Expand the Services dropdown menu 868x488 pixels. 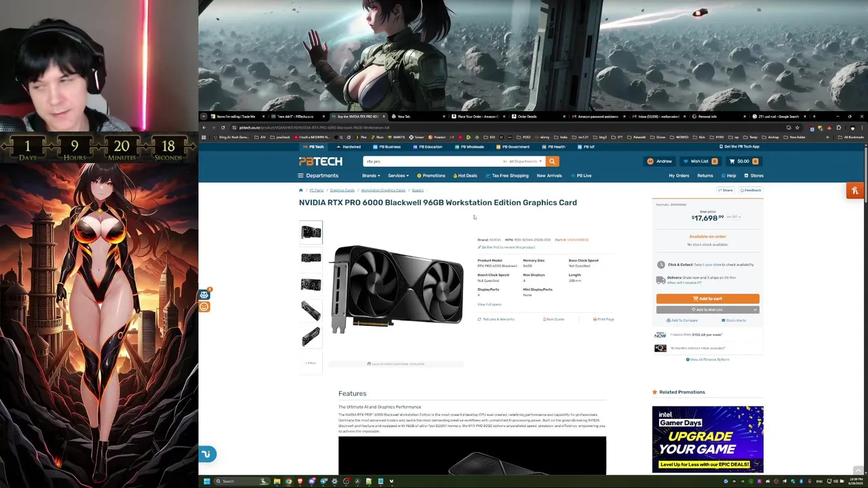398,176
